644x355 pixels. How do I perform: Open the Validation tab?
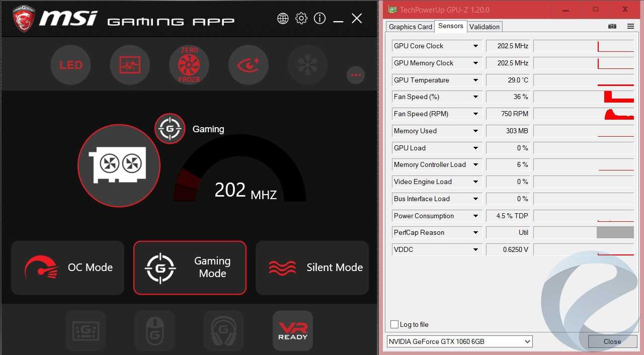pyautogui.click(x=484, y=27)
